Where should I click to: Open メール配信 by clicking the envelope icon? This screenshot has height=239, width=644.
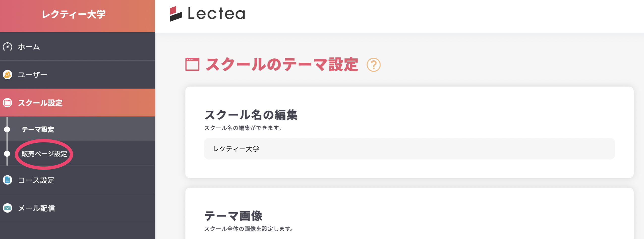click(x=8, y=208)
